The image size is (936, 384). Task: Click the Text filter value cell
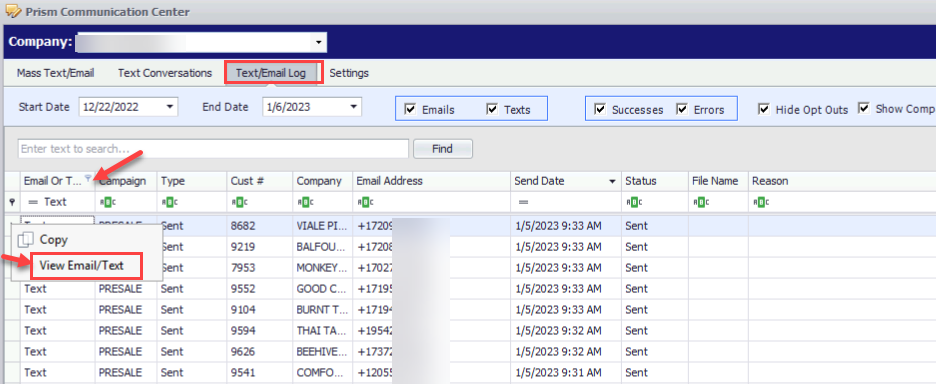click(56, 202)
